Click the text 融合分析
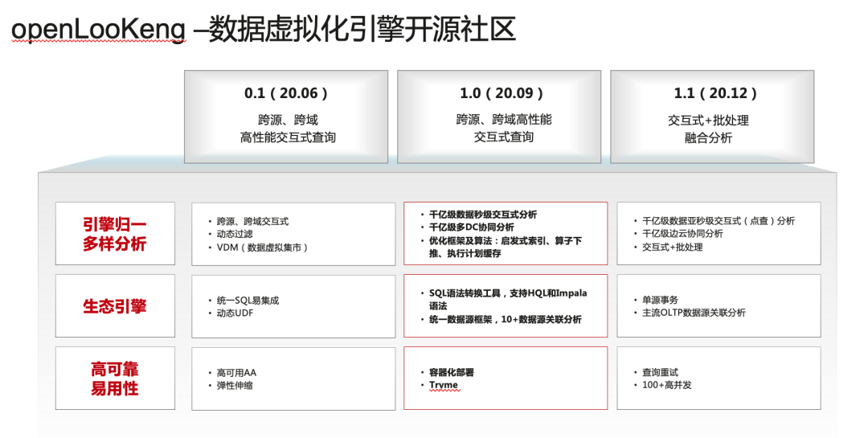 (708, 138)
